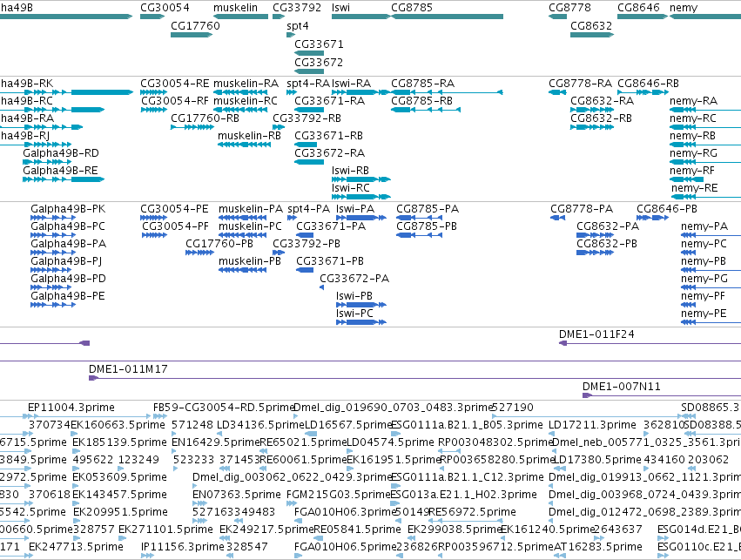Viewport: 741px width, 560px height.
Task: Click transcript muskelin-RA label
Action: point(246,84)
